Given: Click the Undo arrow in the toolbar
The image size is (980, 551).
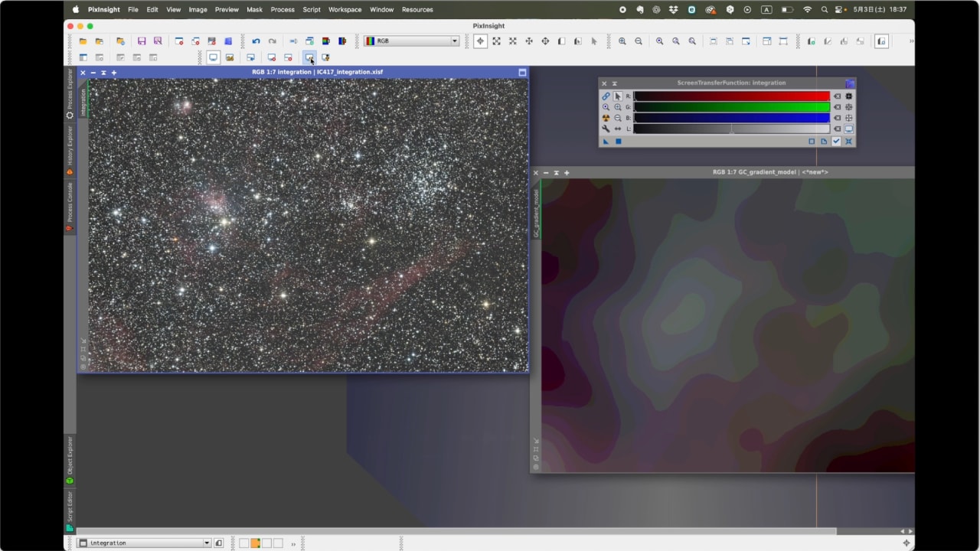Looking at the screenshot, I should 256,41.
